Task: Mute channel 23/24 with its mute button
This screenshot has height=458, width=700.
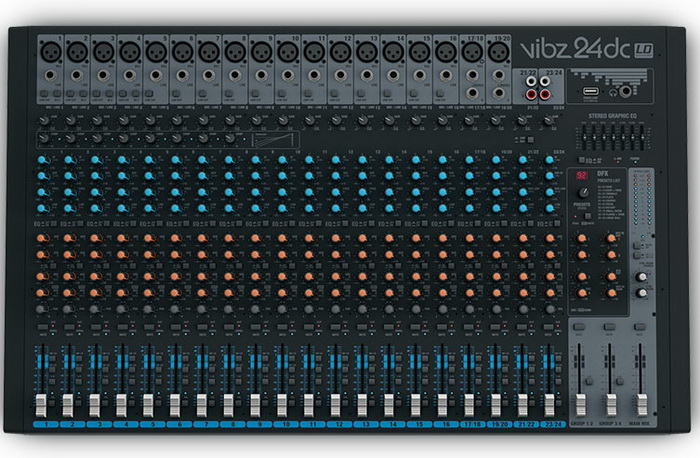Action: [x=549, y=327]
